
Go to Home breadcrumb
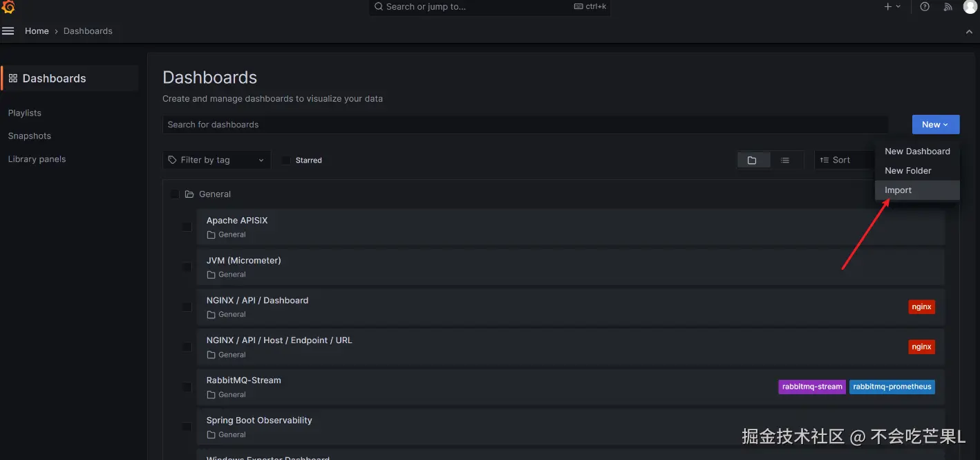[37, 31]
